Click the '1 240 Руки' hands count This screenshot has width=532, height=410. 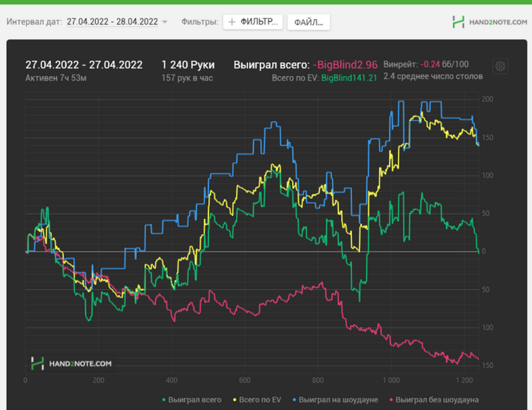pos(188,65)
